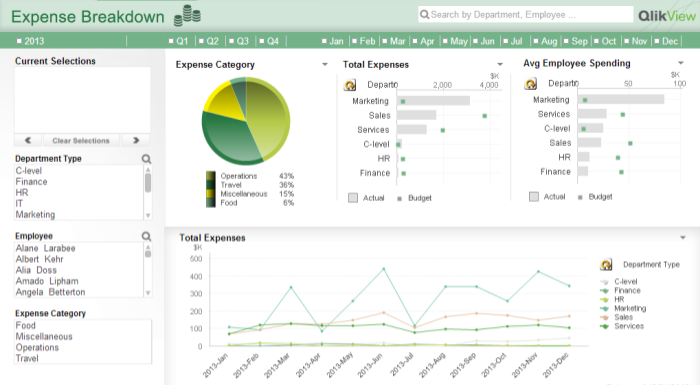
Task: Toggle the Mar month filter
Action: tap(394, 41)
